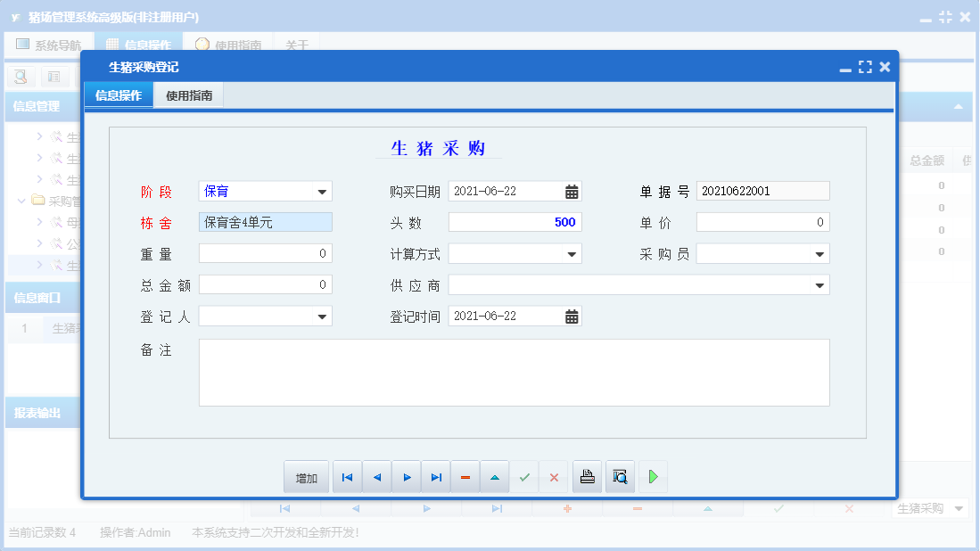Image resolution: width=980 pixels, height=551 pixels.
Task: Open the 采购员 dropdown list
Action: click(819, 254)
